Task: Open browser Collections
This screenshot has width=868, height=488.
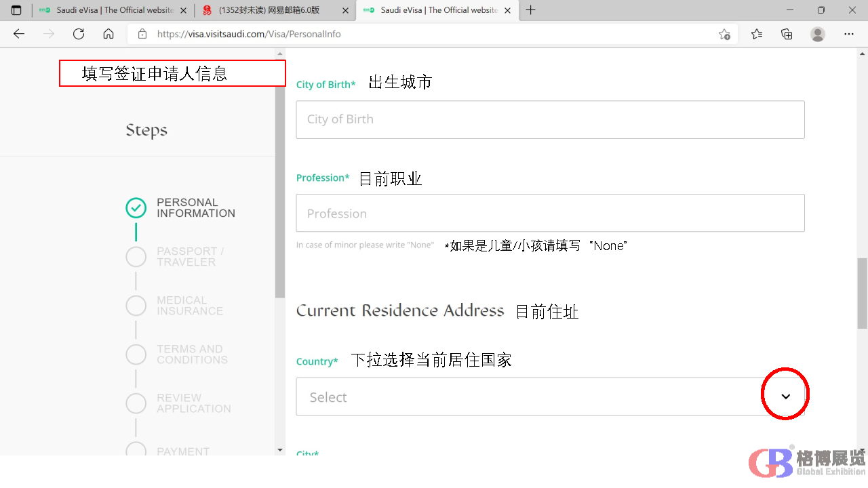Action: (x=787, y=34)
